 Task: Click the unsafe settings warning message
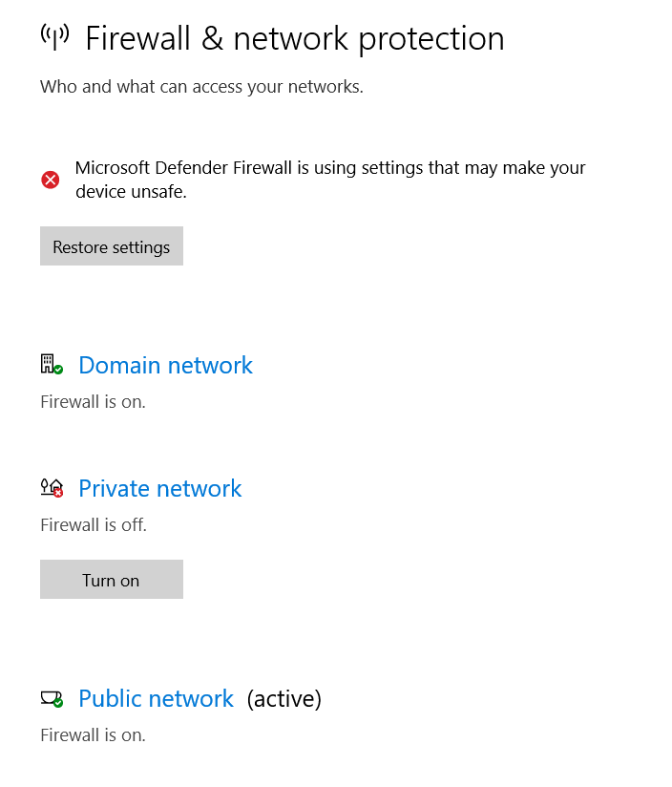point(330,180)
